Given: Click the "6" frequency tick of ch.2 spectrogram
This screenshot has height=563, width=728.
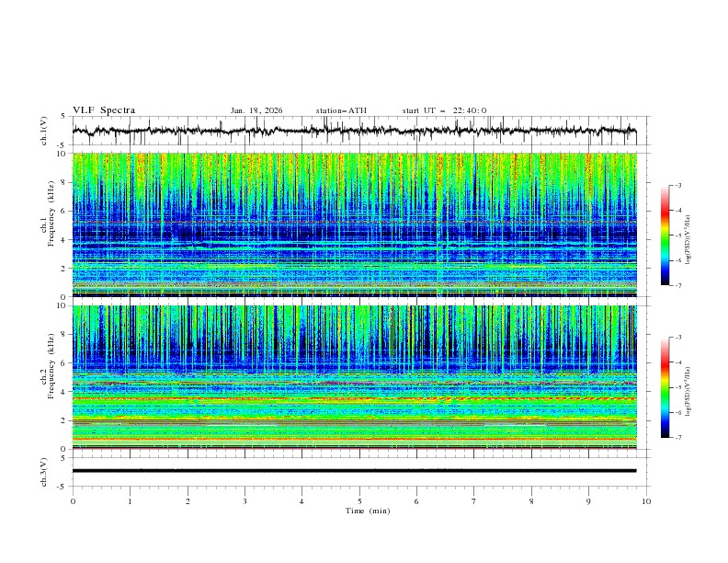Looking at the screenshot, I should point(63,363).
